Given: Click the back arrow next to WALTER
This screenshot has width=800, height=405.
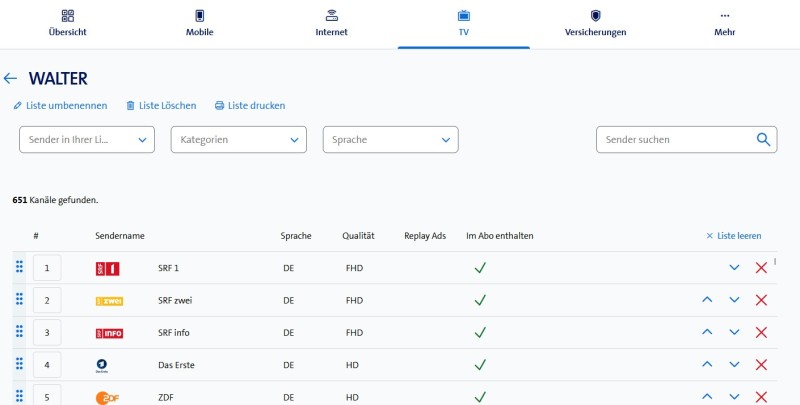Looking at the screenshot, I should coord(11,78).
